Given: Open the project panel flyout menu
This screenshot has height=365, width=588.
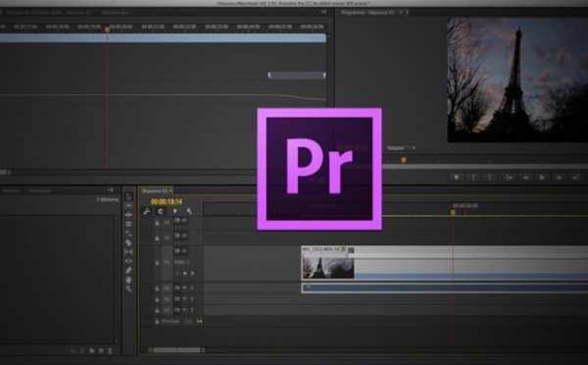Looking at the screenshot, I should pos(111,190).
